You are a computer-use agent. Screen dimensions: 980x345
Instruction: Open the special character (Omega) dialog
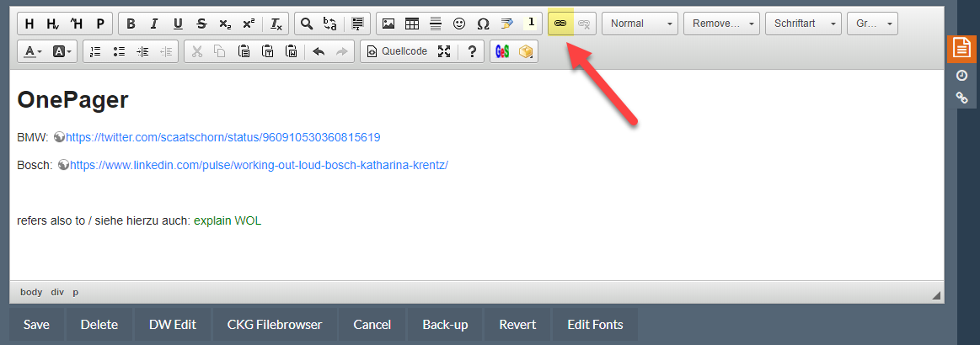click(x=483, y=24)
